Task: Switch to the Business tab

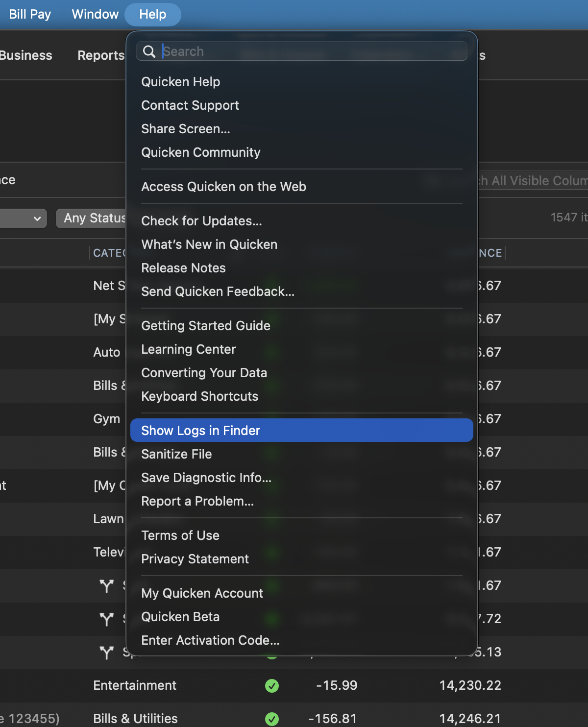Action: pyautogui.click(x=26, y=55)
